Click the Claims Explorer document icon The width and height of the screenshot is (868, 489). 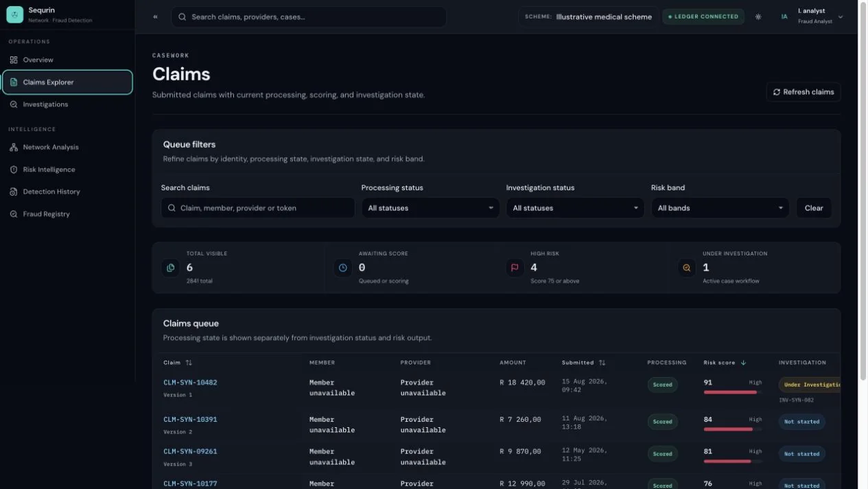(x=14, y=82)
